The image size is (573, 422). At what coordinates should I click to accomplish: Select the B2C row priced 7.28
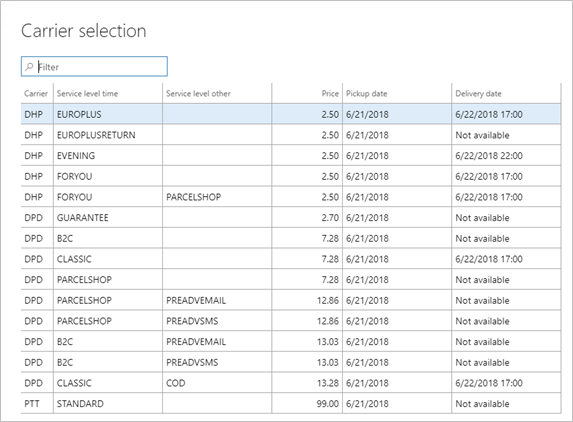click(291, 238)
